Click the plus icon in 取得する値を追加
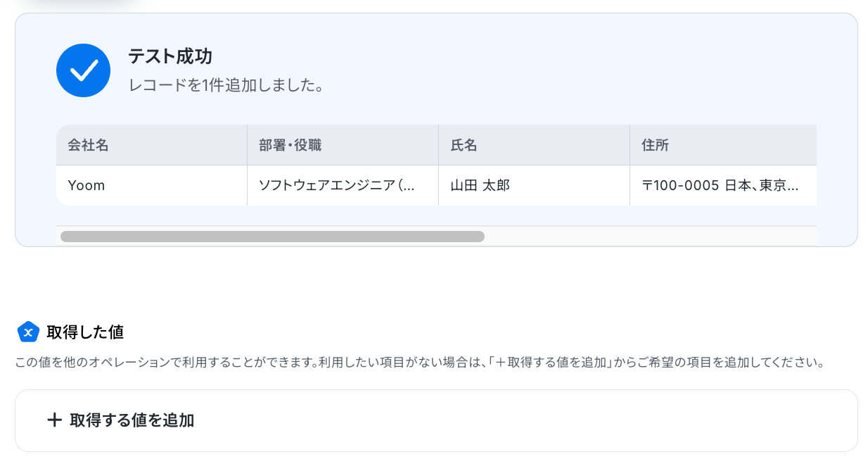Viewport: 868px width, 459px height. click(54, 420)
